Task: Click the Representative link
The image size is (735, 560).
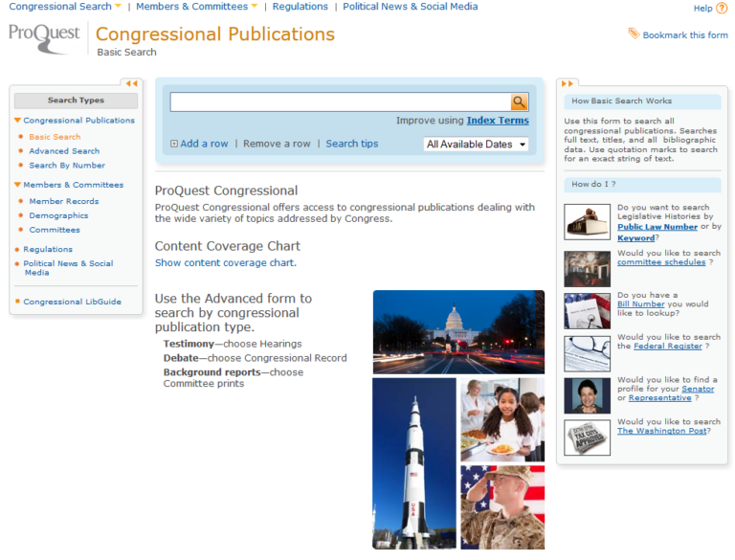Action: coord(660,397)
